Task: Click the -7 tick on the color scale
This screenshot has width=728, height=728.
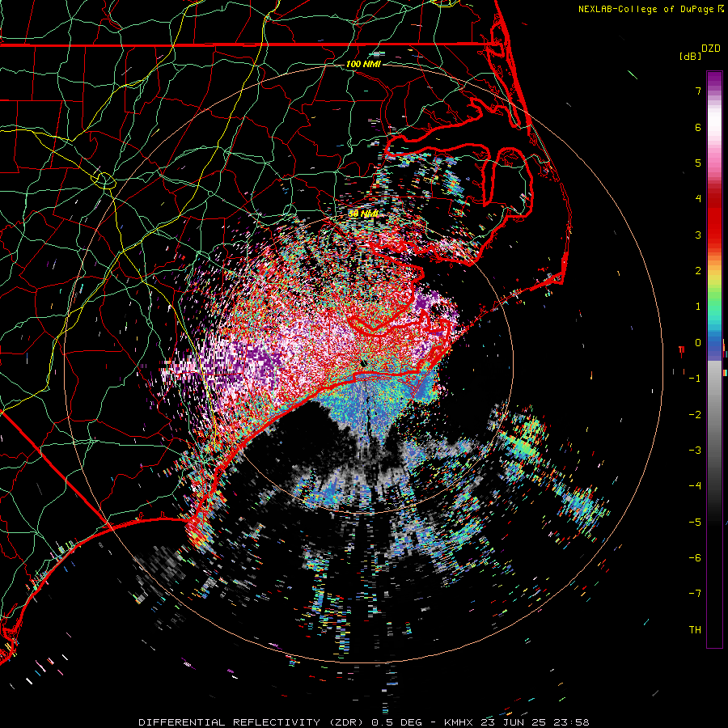Action: pos(695,594)
